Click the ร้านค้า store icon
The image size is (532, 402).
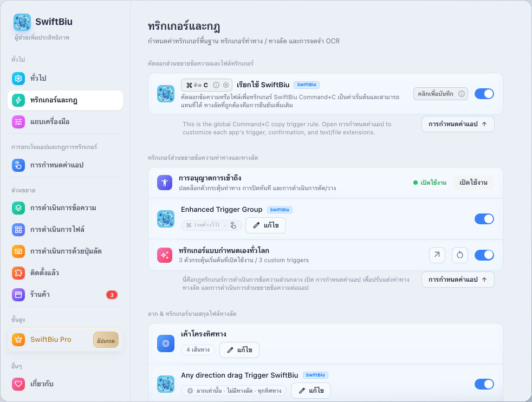(x=18, y=295)
